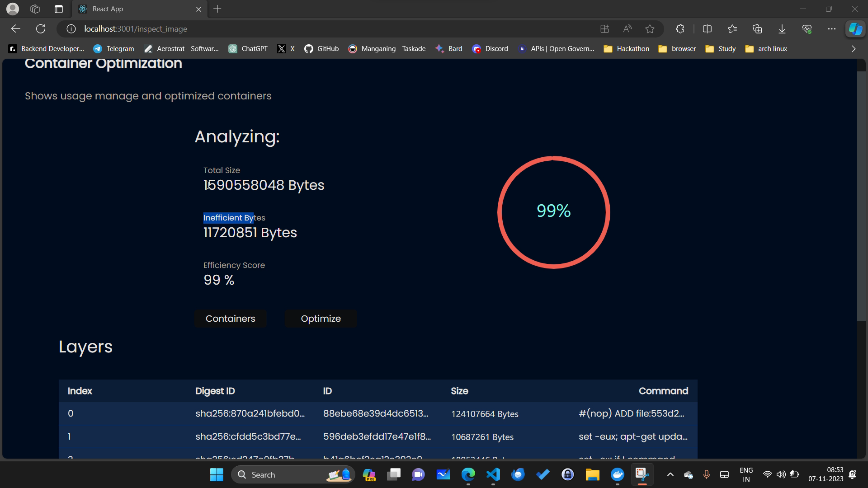
Task: Add page to favorites star icon
Action: (x=650, y=29)
